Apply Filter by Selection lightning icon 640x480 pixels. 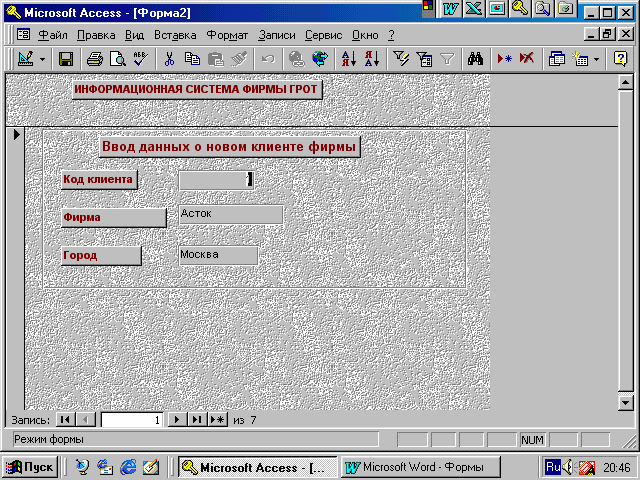[401, 59]
